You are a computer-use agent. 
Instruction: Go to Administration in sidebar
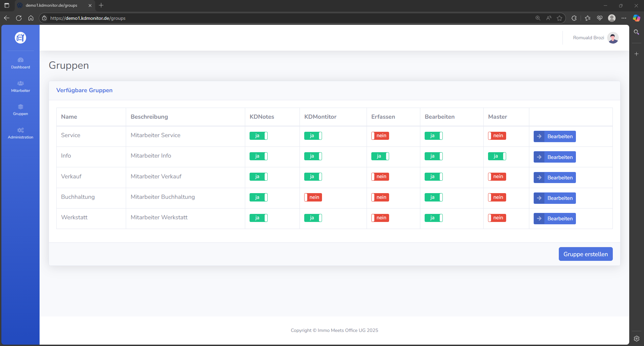20,133
